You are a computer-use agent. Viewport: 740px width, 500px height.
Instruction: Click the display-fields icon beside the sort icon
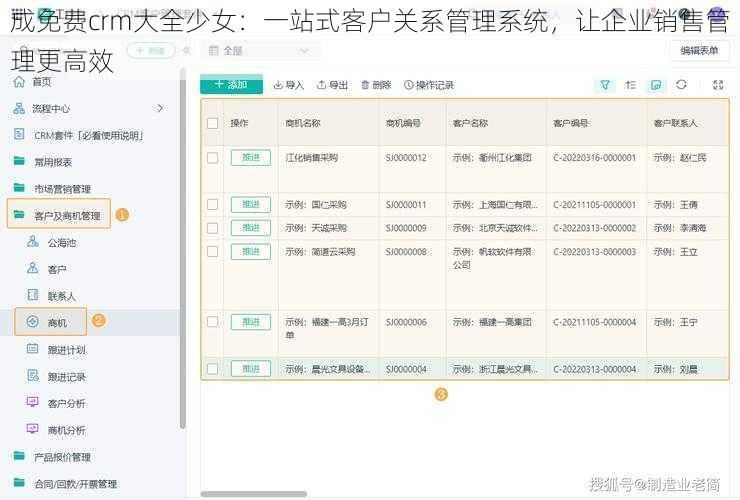click(x=656, y=85)
